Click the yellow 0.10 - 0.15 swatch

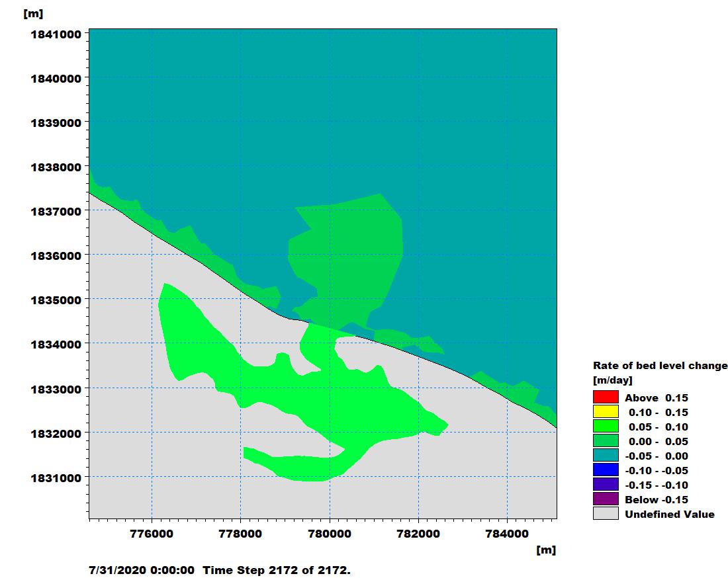pyautogui.click(x=606, y=411)
